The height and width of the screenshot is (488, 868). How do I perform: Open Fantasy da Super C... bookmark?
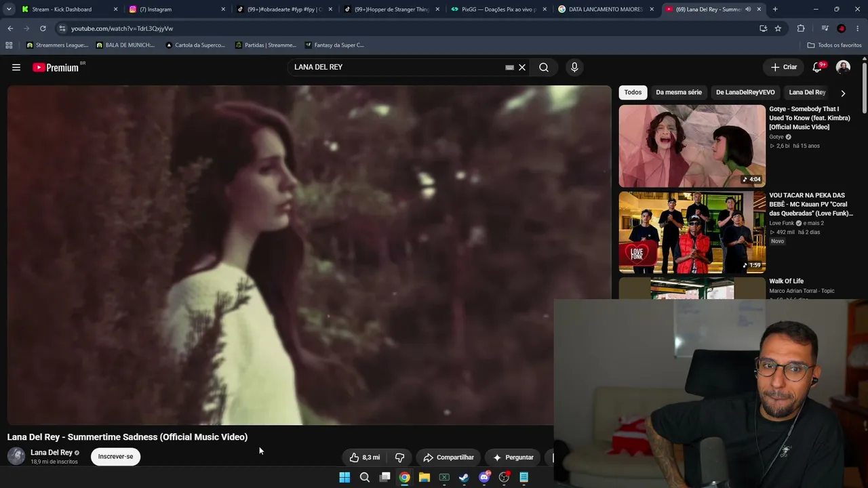pyautogui.click(x=335, y=45)
